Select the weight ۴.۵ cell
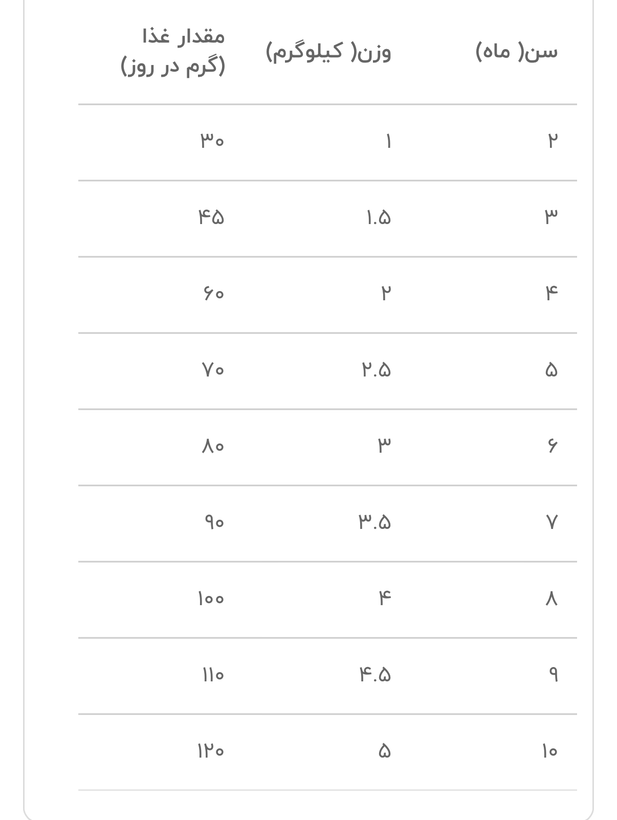The height and width of the screenshot is (820, 617). click(x=375, y=675)
